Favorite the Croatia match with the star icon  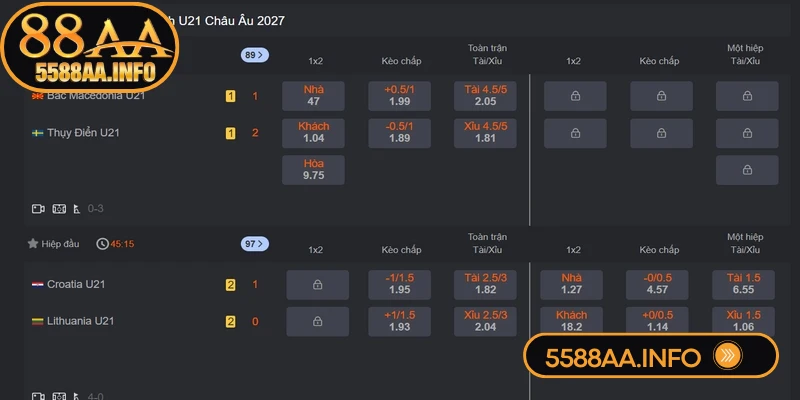point(33,243)
